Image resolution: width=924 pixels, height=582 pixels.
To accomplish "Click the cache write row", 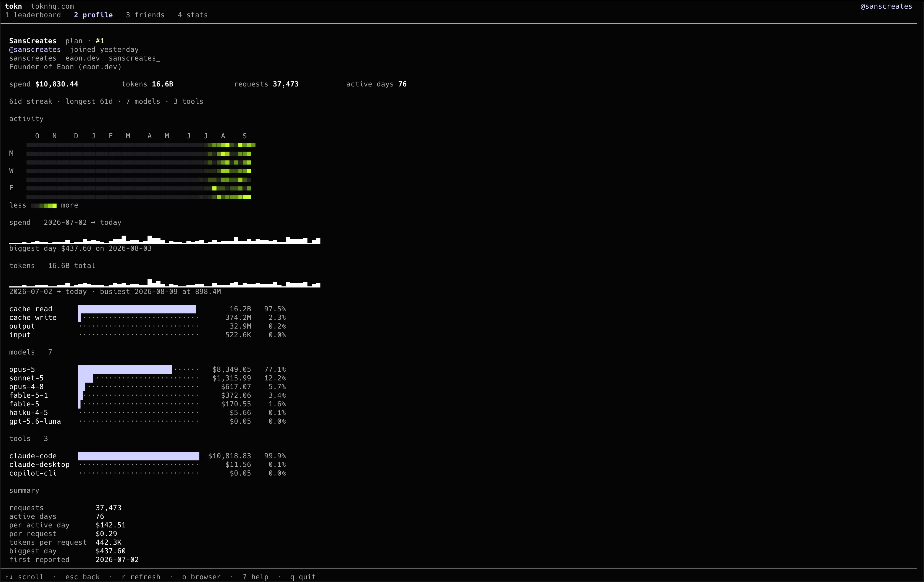I will click(x=147, y=318).
